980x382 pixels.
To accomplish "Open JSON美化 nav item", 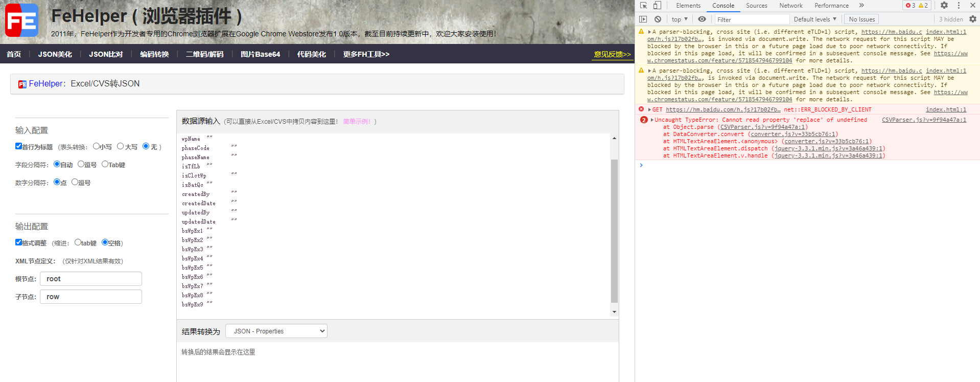I will point(55,54).
